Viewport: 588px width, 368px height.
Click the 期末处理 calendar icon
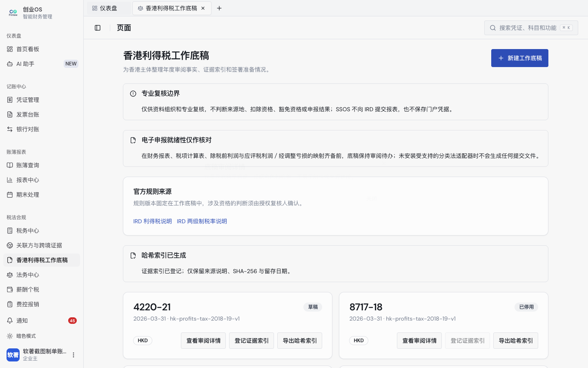coord(10,195)
